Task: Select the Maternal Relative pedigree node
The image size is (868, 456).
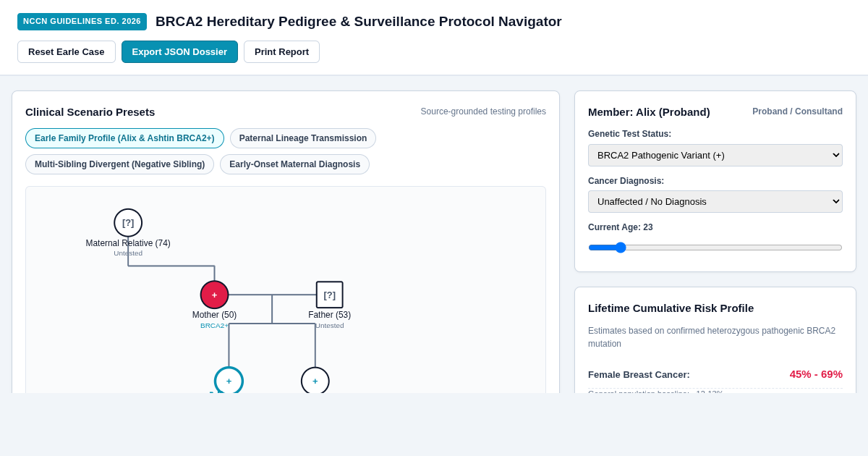Action: coord(128,223)
